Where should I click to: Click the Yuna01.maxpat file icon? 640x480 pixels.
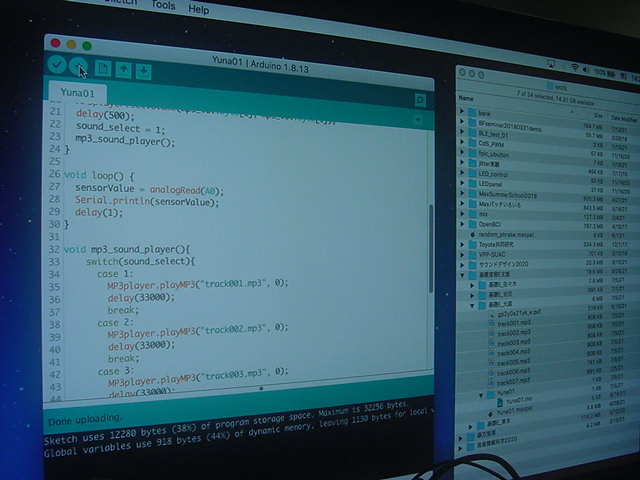click(x=491, y=414)
